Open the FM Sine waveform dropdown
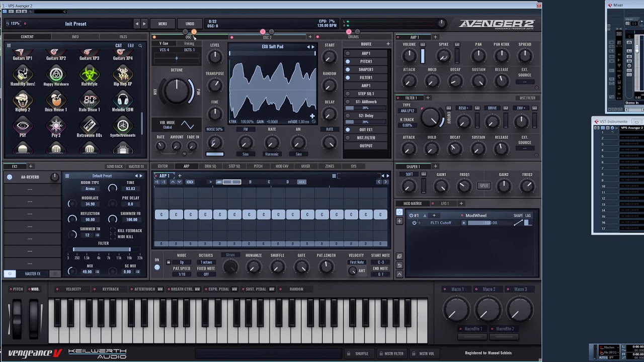Image resolution: width=644 pixels, height=362 pixels. coord(246,154)
